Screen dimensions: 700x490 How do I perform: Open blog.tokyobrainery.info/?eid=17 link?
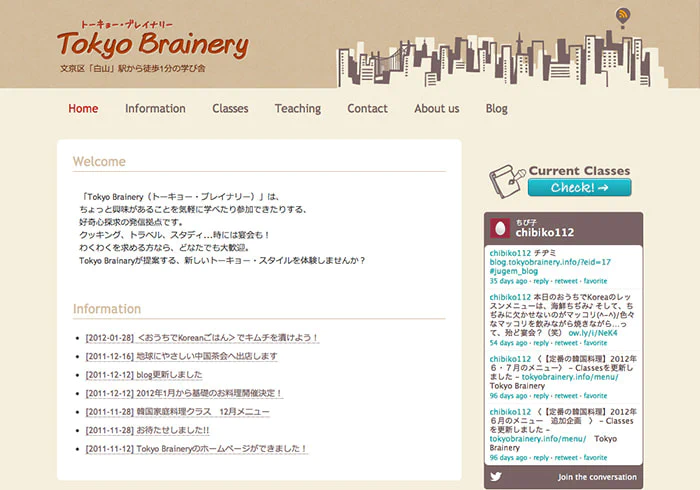point(550,262)
